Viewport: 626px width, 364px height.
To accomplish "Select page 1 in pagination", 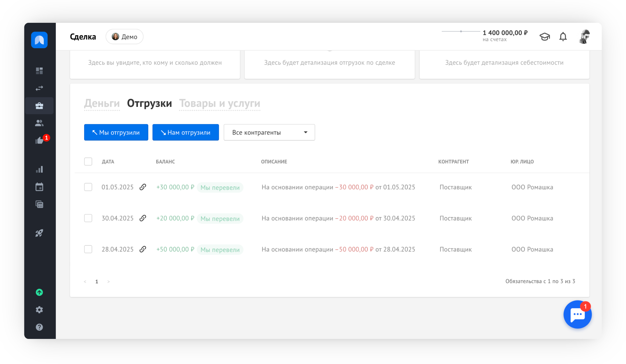I will [97, 282].
